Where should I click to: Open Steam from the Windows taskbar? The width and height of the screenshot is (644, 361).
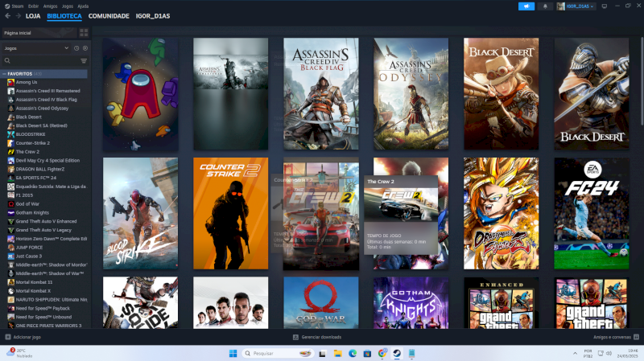point(397,353)
